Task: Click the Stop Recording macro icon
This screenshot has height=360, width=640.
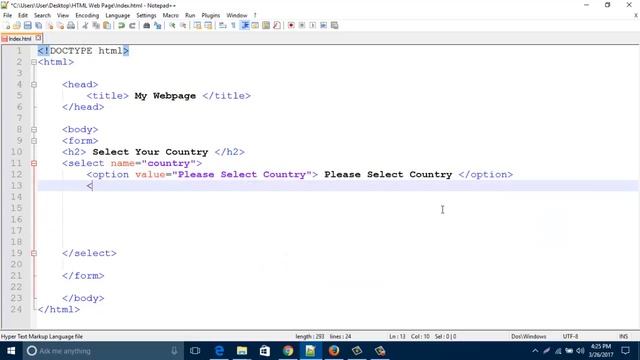Action: point(302,25)
